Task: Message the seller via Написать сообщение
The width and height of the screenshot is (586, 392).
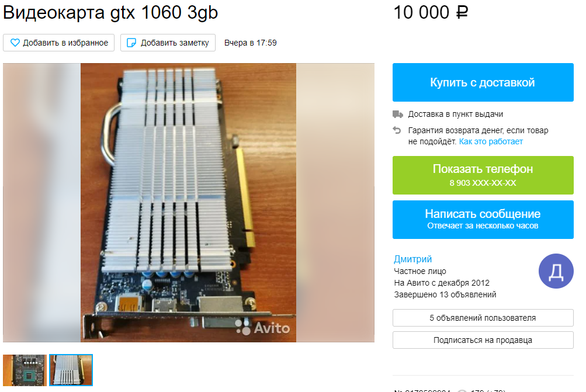Action: [483, 219]
